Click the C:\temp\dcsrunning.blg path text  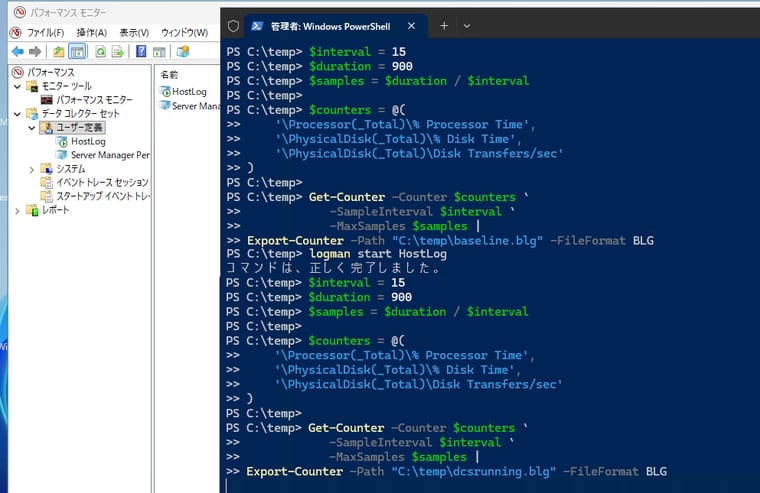pos(474,472)
